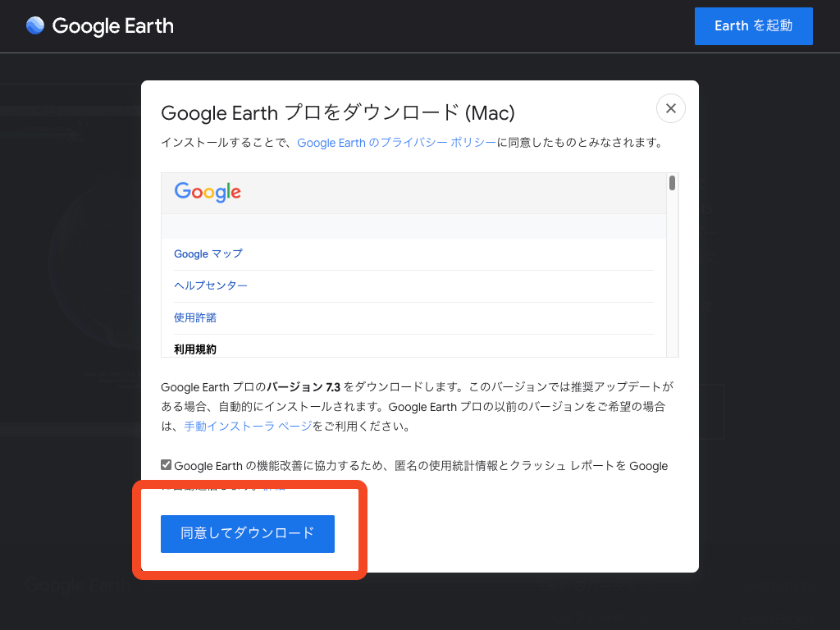Open the Google マップ link
This screenshot has height=630, width=840.
coord(208,253)
